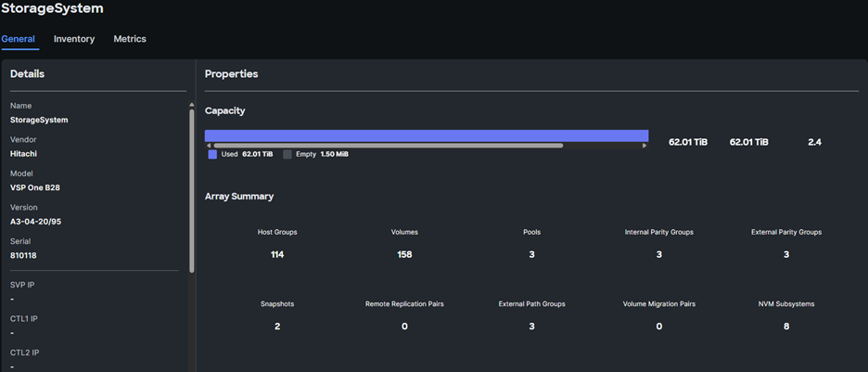Screen dimensions: 868x372
Task: Switch to the General tab
Action: (19, 39)
